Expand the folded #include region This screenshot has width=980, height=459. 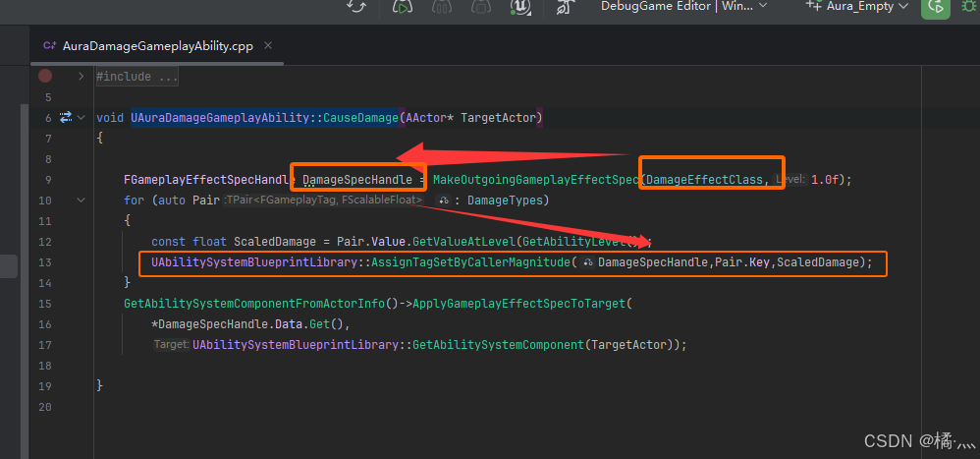coord(81,77)
